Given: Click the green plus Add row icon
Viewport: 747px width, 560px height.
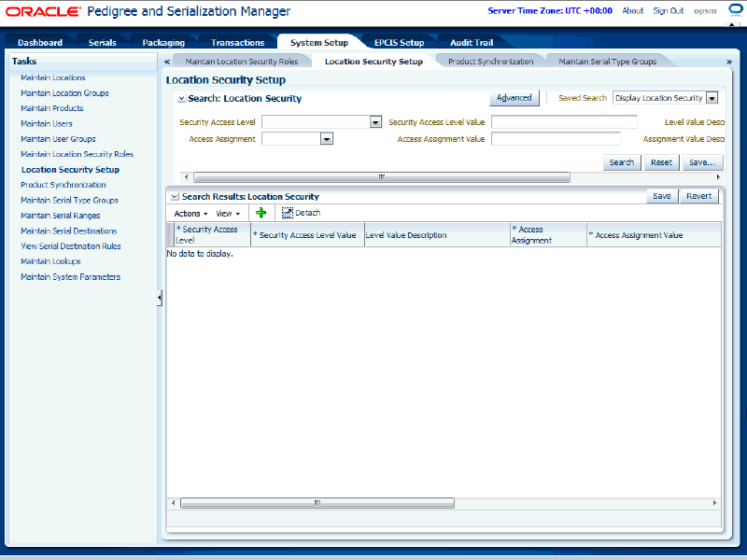Looking at the screenshot, I should click(x=261, y=213).
